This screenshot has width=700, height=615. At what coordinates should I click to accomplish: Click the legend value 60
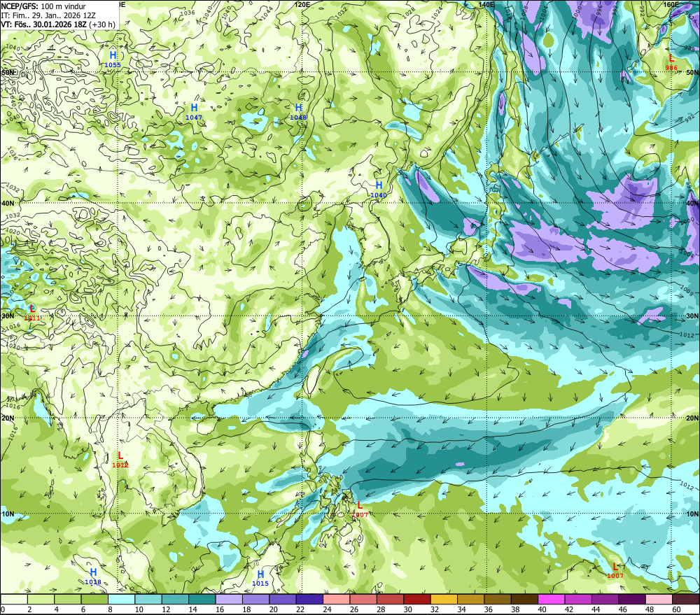click(676, 609)
